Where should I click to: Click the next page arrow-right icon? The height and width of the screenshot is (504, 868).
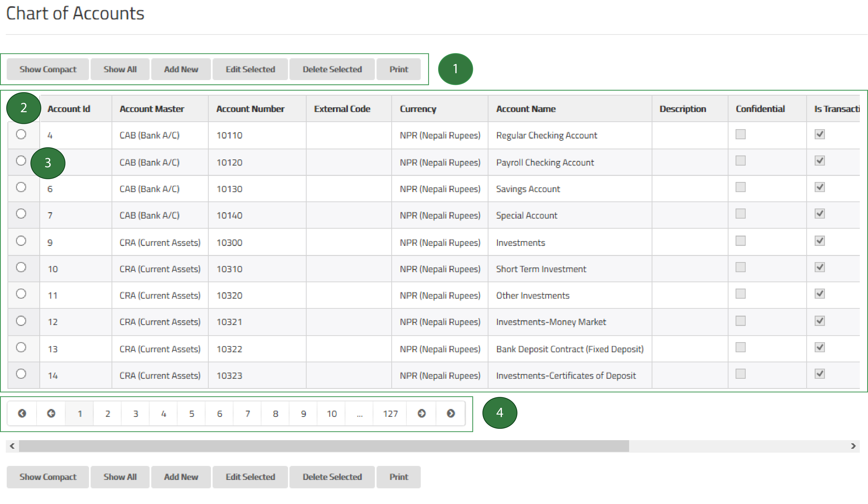point(421,413)
